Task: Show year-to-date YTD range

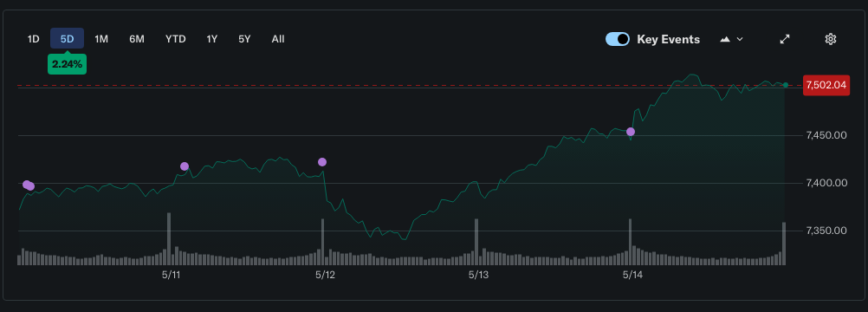Action: (x=176, y=39)
